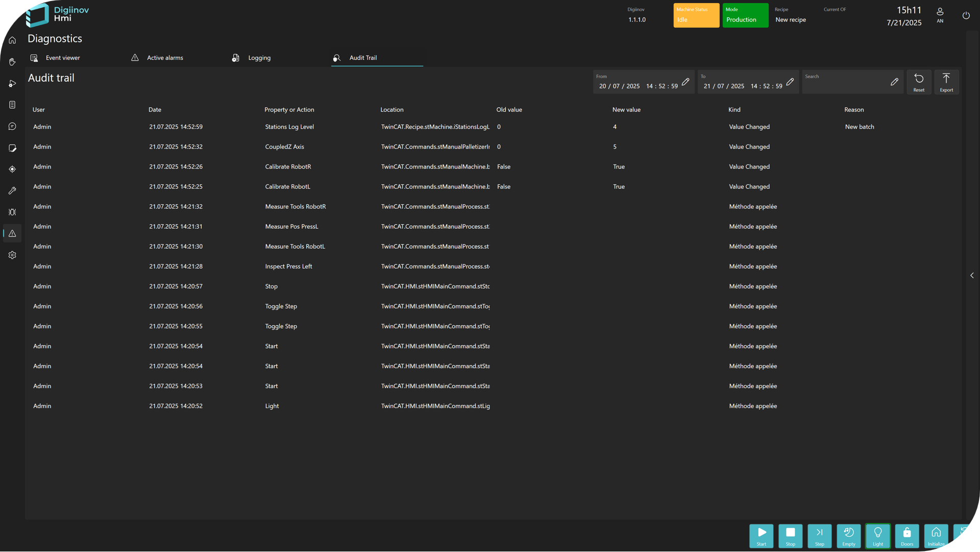
Task: Click the Step button in bottom bar
Action: [x=819, y=536]
